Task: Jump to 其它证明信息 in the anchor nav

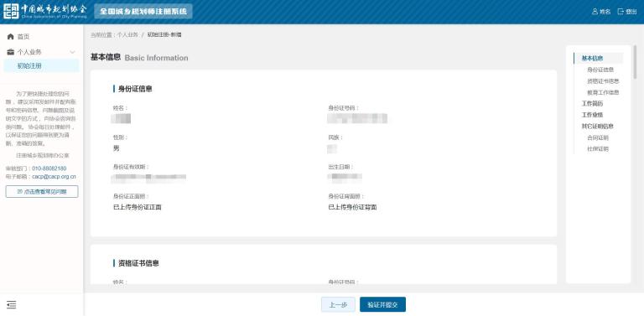Action: pyautogui.click(x=598, y=126)
